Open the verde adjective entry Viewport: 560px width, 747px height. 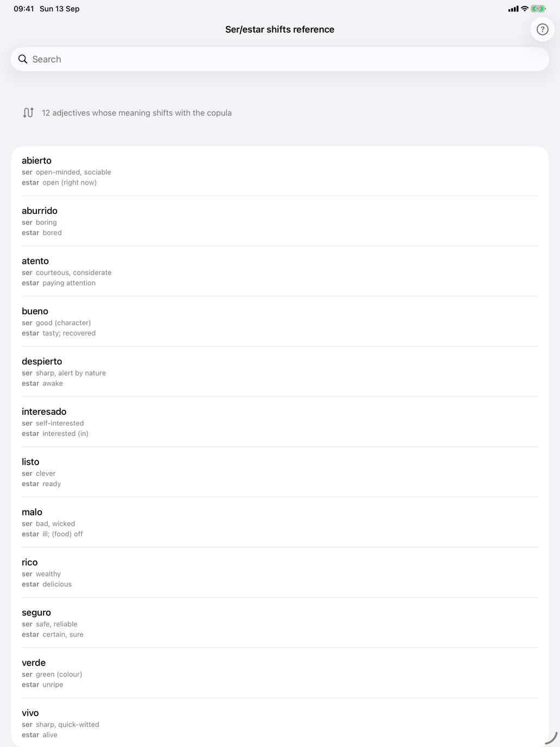[280, 673]
